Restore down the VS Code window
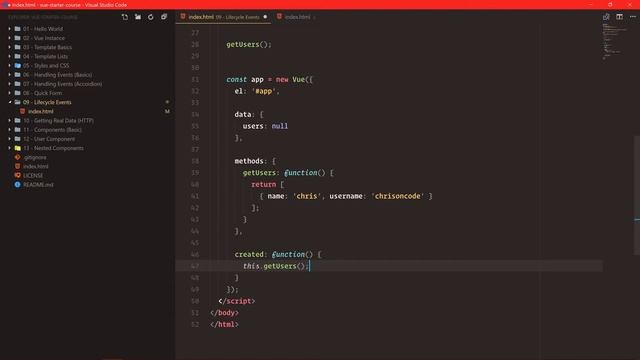 [x=610, y=4]
